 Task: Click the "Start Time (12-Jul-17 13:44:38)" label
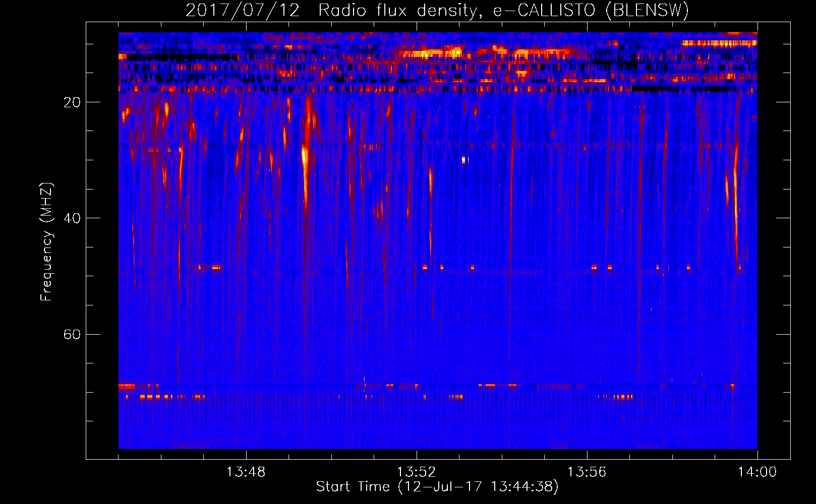click(437, 487)
